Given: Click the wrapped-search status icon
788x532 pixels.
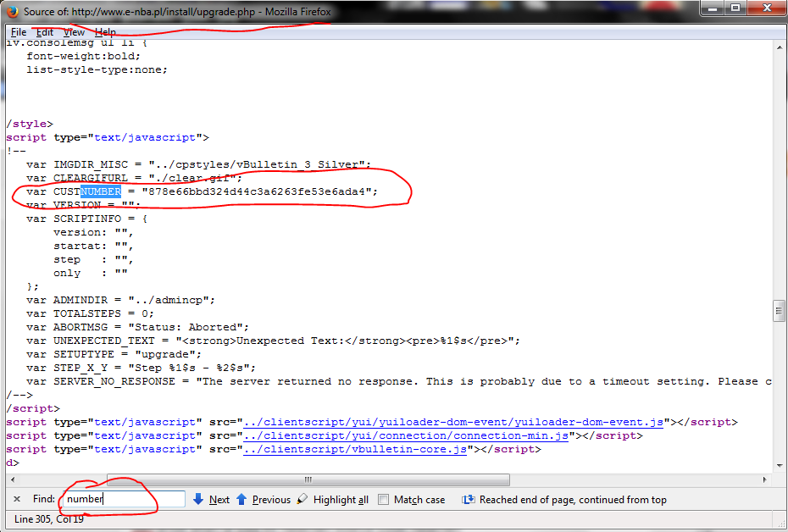Looking at the screenshot, I should point(468,499).
